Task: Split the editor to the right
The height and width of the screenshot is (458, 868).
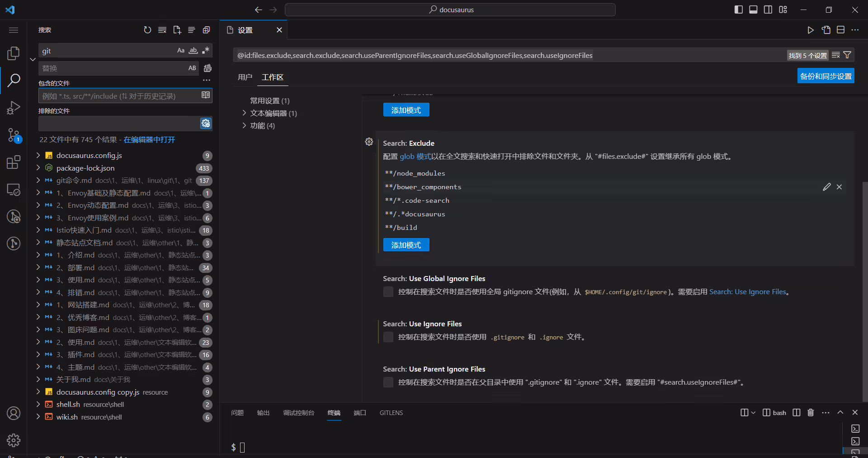Action: tap(840, 30)
